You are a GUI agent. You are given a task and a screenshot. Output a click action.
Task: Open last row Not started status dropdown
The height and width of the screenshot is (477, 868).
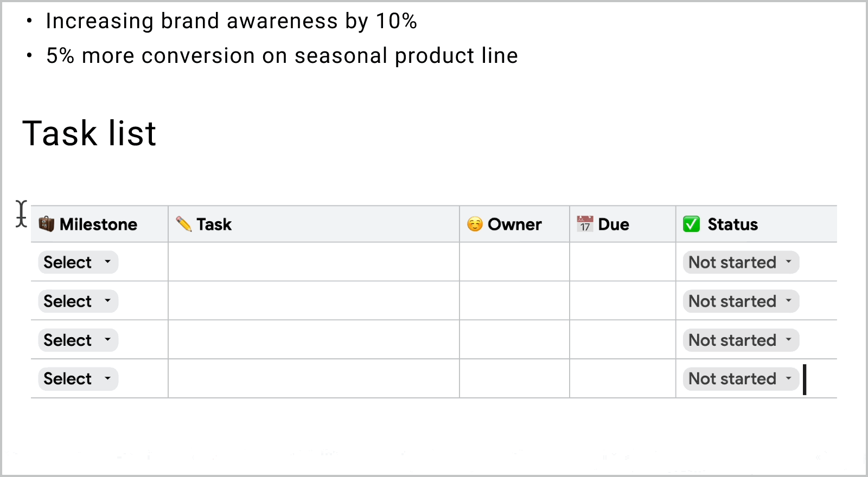point(741,379)
